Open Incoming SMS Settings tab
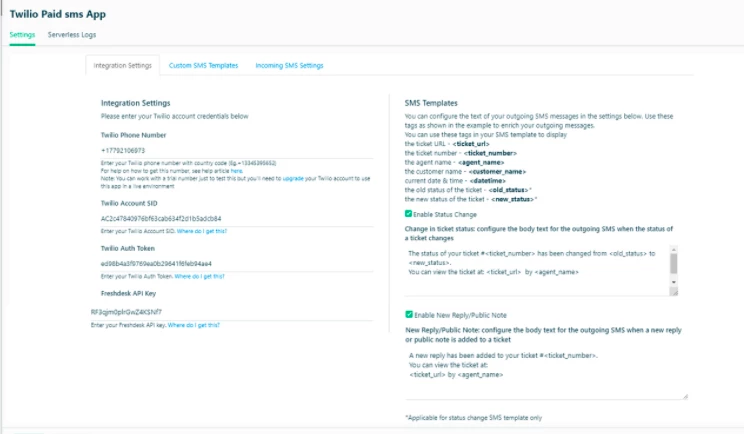744x434 pixels. 289,65
